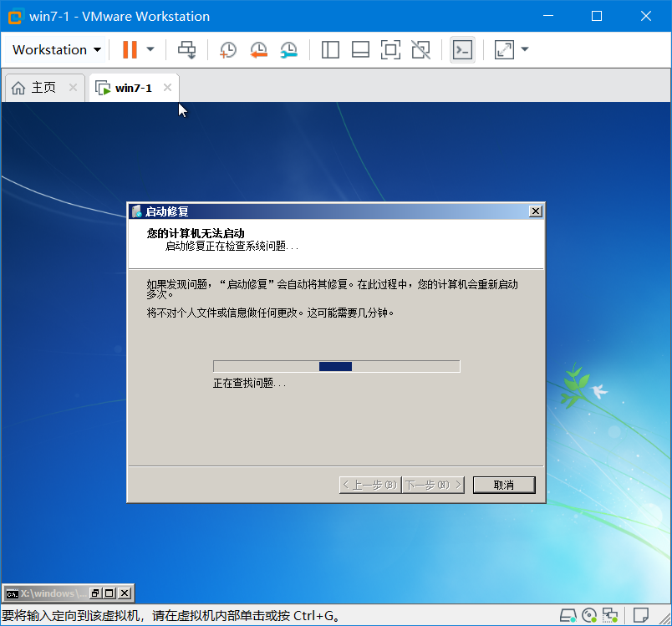672x626 pixels.
Task: Toggle the library sidebar panel view
Action: (x=330, y=49)
